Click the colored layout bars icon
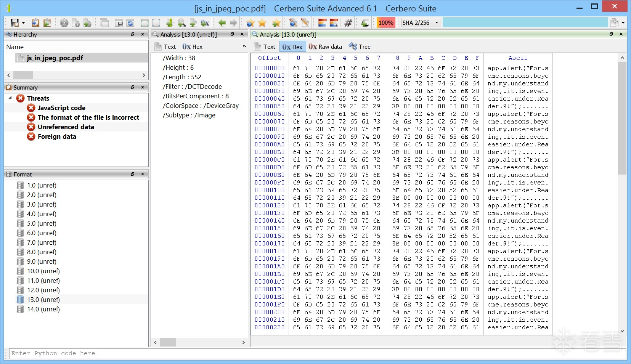Screen dimensions: 631x364 click(322, 23)
